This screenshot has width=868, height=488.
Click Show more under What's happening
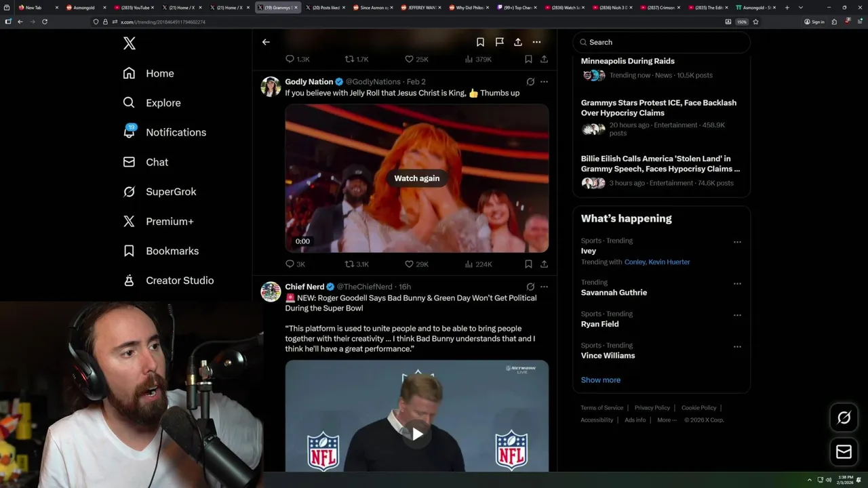coord(601,380)
